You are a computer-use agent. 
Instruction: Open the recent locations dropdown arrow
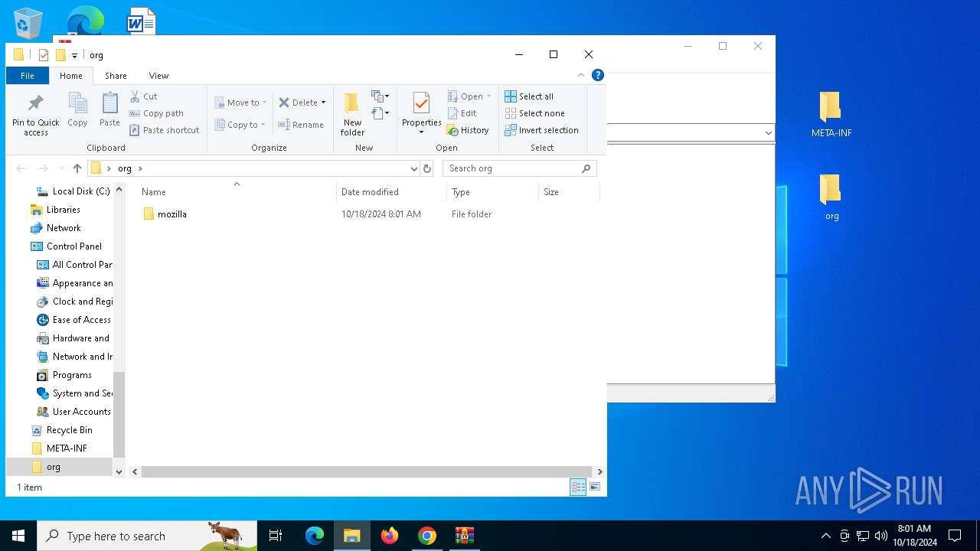click(x=61, y=168)
